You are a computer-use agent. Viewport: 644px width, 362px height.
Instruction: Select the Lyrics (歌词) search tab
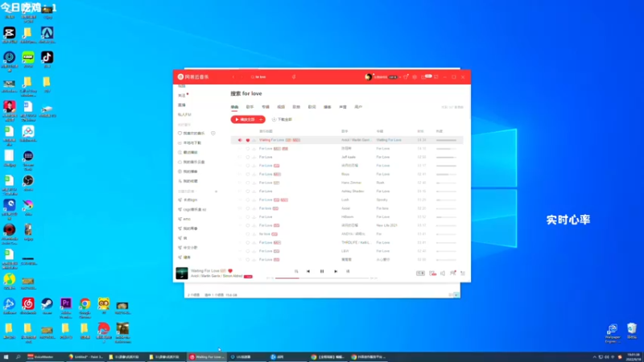click(312, 107)
